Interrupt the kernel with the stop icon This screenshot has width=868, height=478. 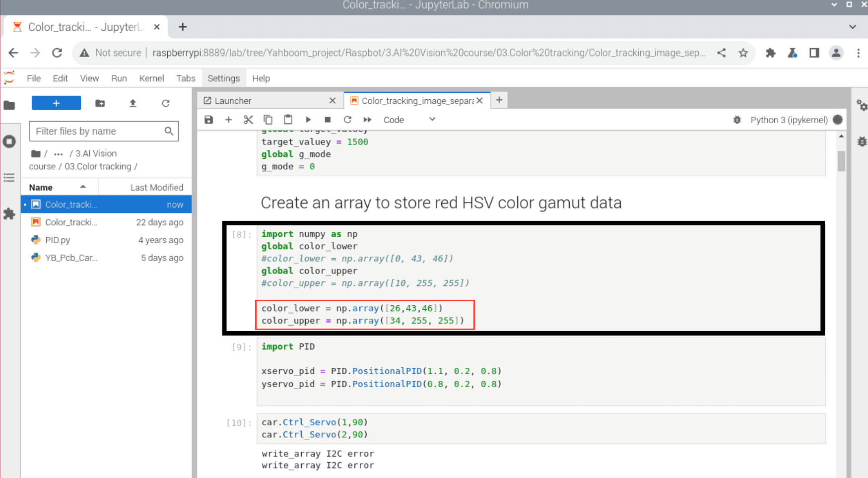click(x=328, y=120)
